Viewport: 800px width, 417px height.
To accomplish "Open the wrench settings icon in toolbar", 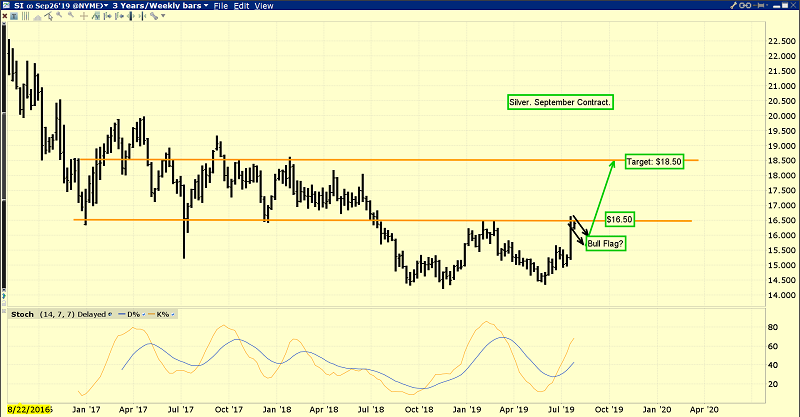I will point(154,16).
